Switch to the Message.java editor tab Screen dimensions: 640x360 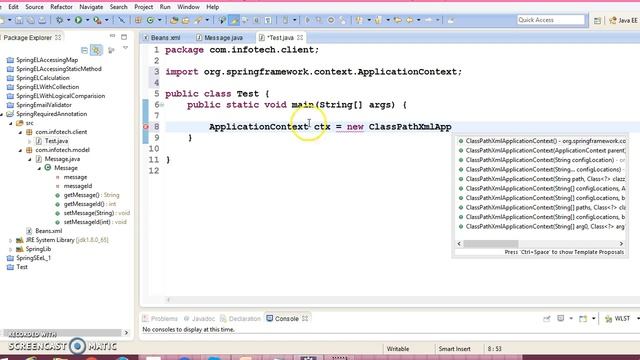point(220,38)
